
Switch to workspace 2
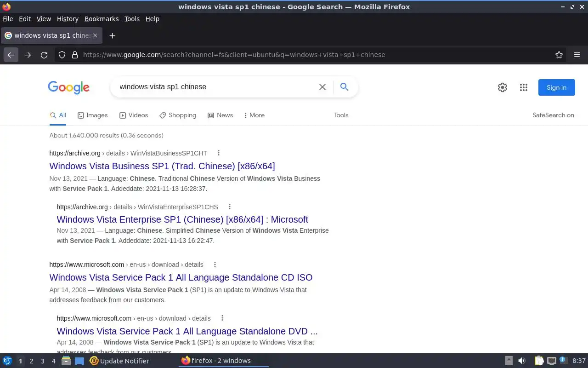point(31,361)
